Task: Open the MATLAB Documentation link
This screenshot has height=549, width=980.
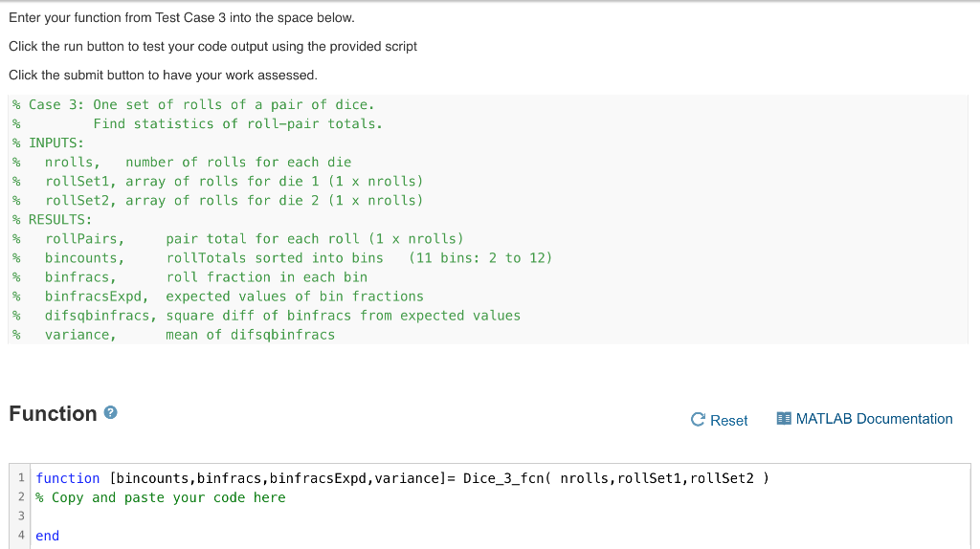Action: click(865, 419)
